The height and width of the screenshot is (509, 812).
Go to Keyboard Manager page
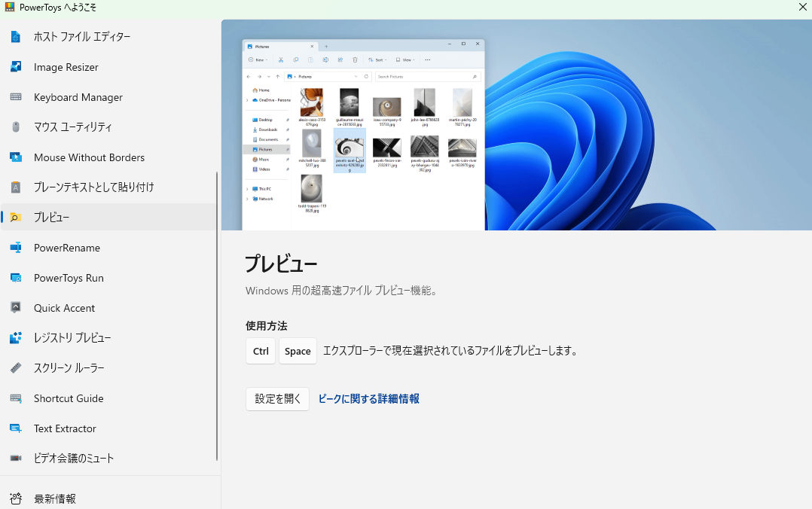click(108, 97)
